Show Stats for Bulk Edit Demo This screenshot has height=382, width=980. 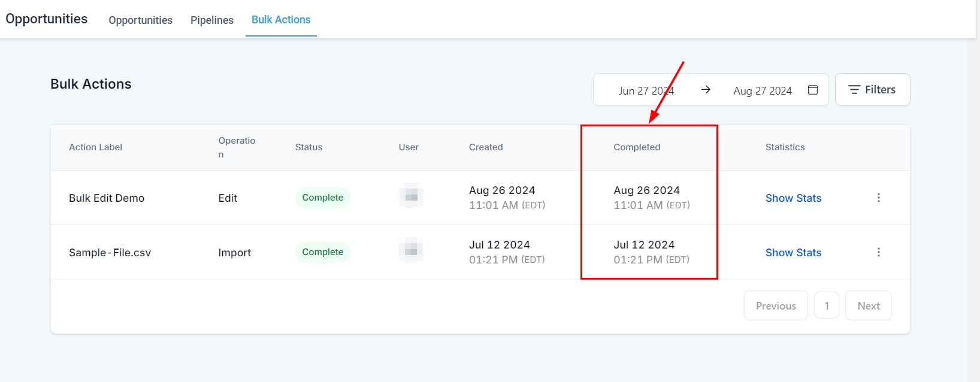[x=793, y=198]
